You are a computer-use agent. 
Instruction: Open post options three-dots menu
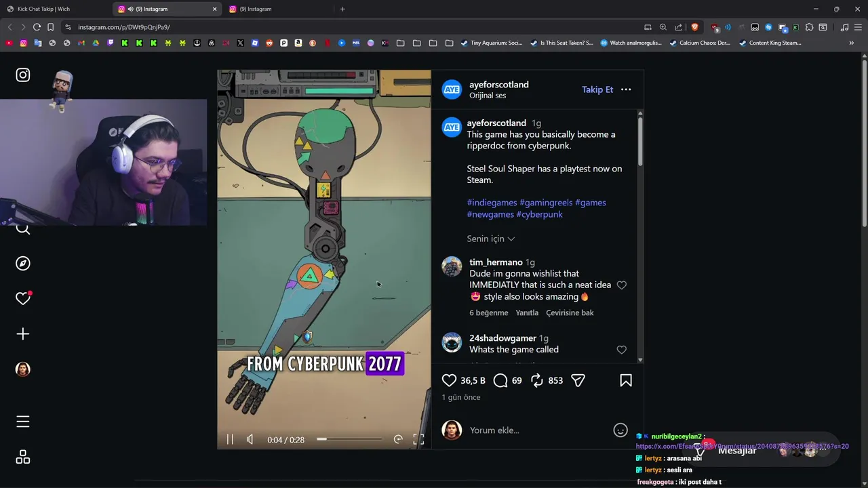(626, 89)
